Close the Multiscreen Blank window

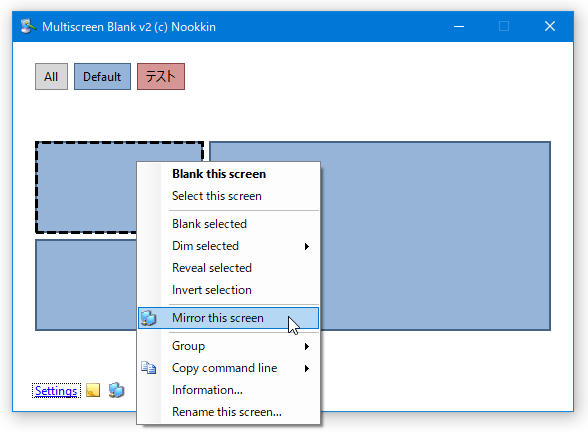(x=550, y=26)
